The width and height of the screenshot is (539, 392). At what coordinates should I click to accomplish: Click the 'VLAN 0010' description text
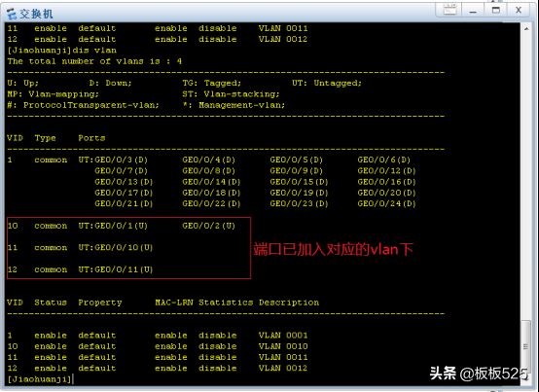coord(283,346)
